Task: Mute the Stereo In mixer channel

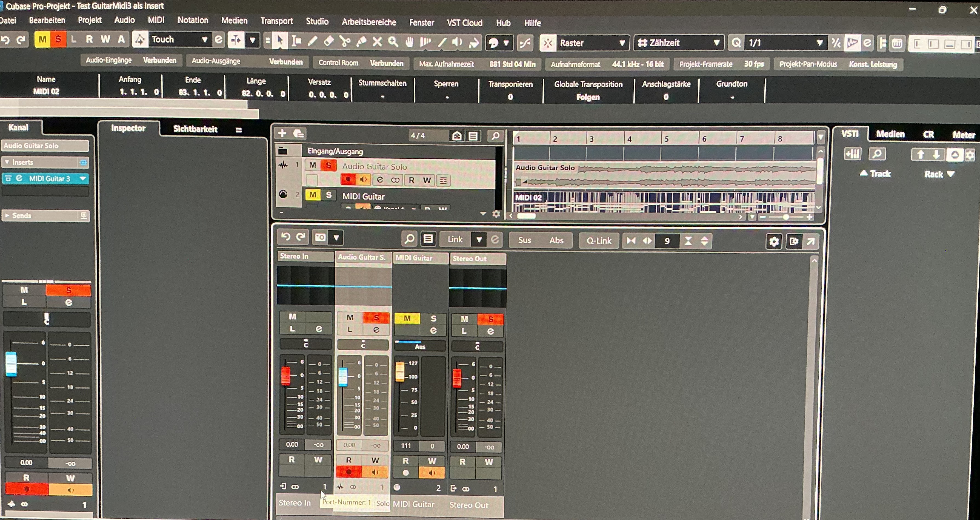Action: tap(292, 317)
